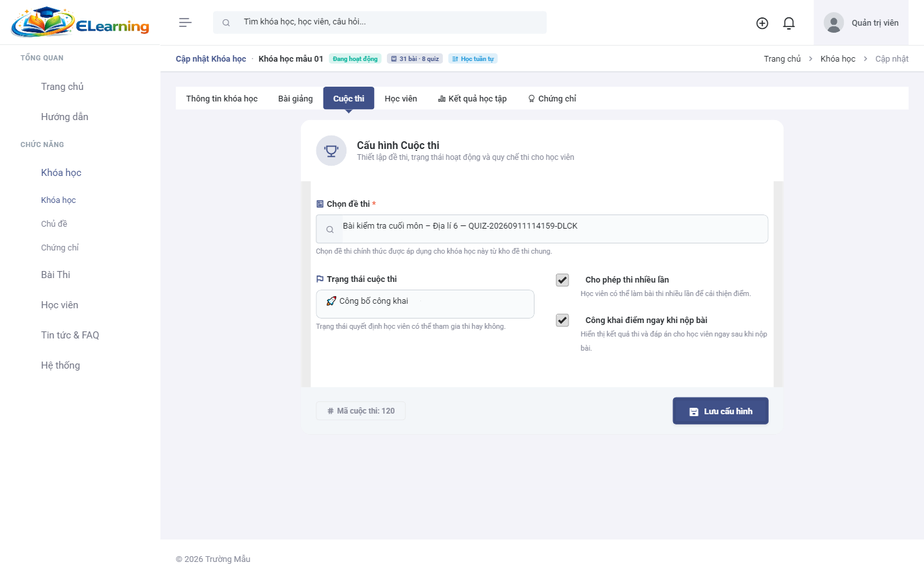Toggle Công khai điểm ngay khi nộp bài checkbox
The width and height of the screenshot is (924, 578).
point(562,320)
